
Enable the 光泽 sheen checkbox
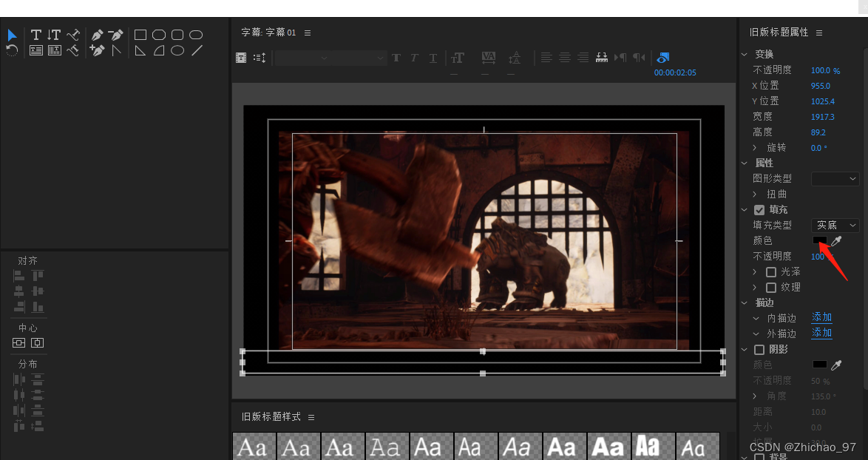coord(771,272)
